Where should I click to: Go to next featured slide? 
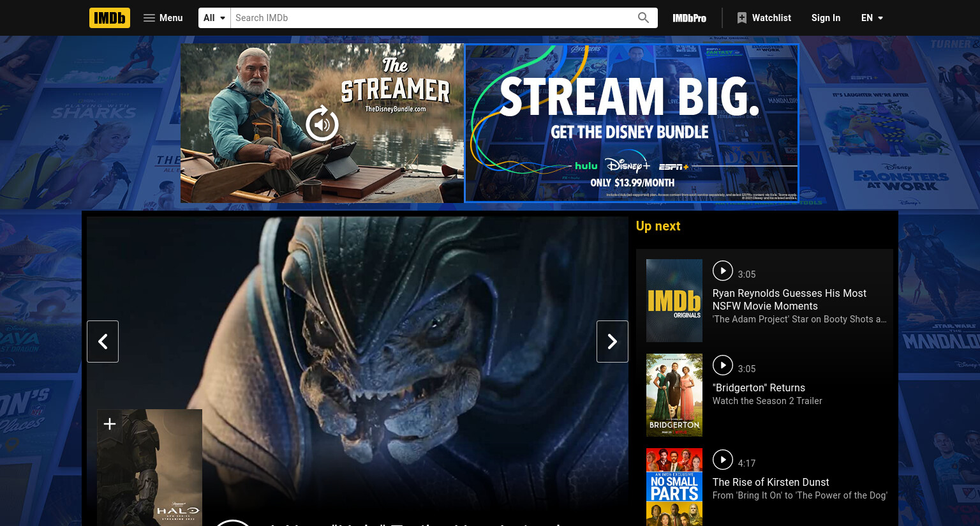[612, 342]
